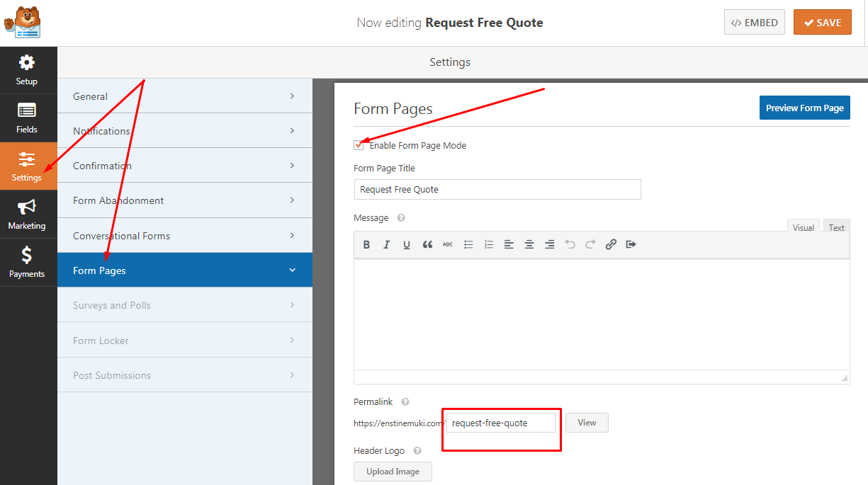This screenshot has height=485, width=868.
Task: Expand the General settings section
Action: click(184, 96)
